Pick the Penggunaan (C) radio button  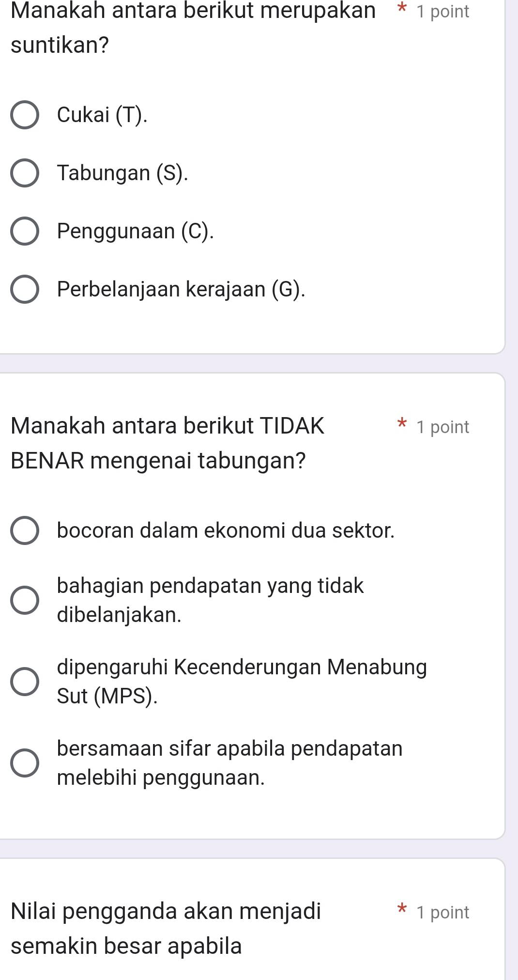coord(25,232)
